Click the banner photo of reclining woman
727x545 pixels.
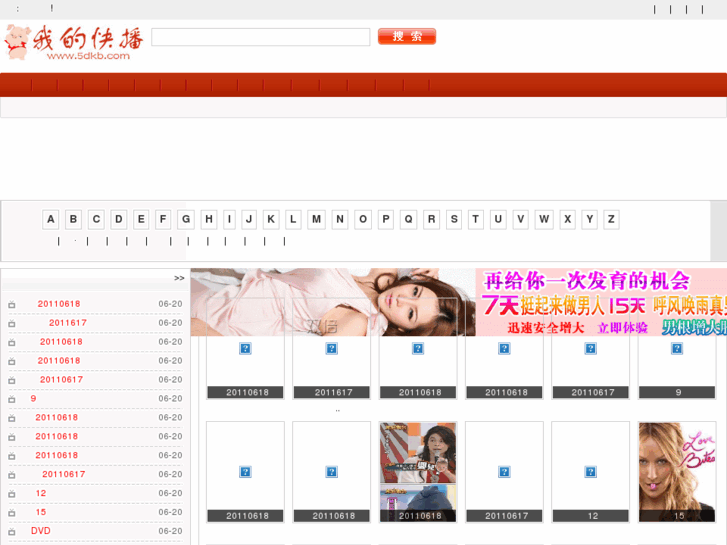point(333,302)
